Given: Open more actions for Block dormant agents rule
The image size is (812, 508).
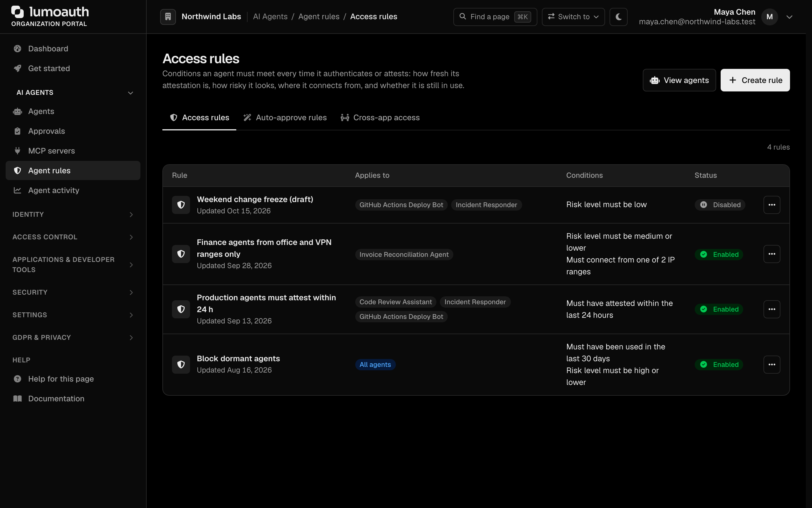Looking at the screenshot, I should (772, 365).
